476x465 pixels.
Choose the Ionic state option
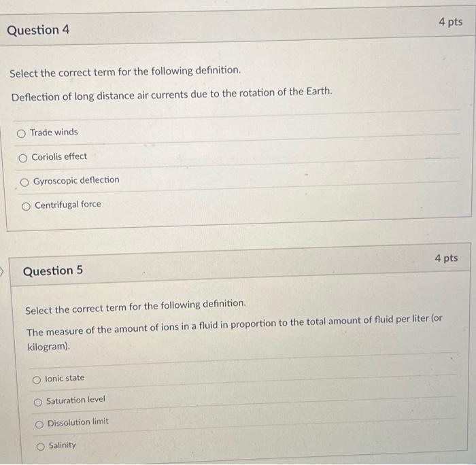pyautogui.click(x=37, y=380)
